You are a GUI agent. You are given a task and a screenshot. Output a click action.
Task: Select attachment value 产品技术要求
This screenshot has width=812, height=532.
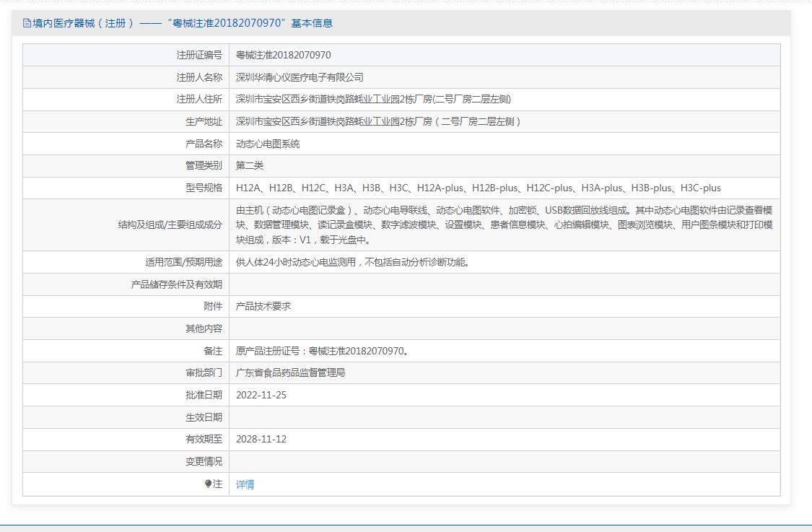tap(263, 306)
